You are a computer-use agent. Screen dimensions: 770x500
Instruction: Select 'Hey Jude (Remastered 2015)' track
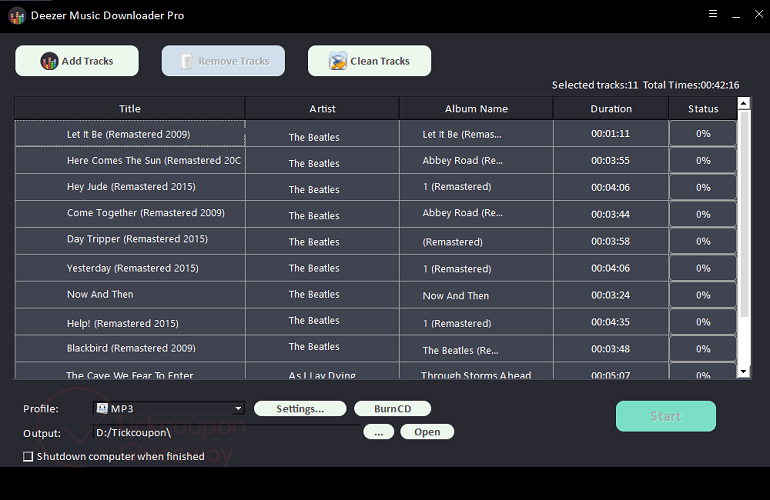point(130,187)
